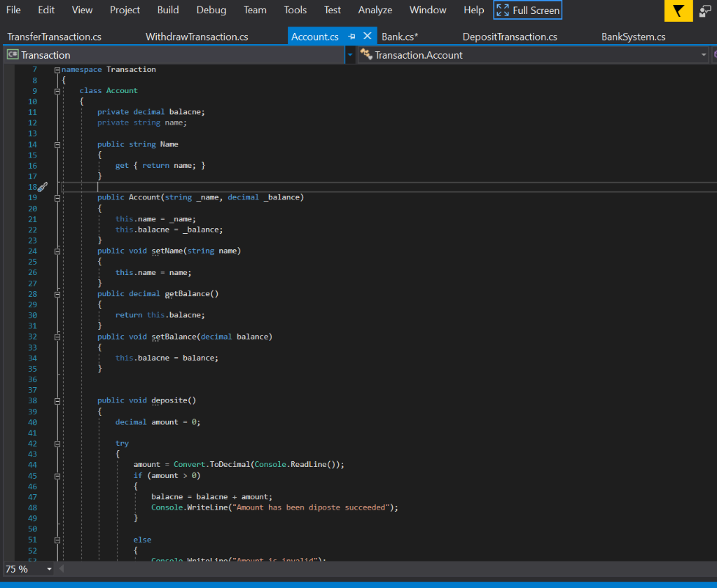The height and width of the screenshot is (588, 717).
Task: Close the Account.cs tab
Action: click(367, 36)
